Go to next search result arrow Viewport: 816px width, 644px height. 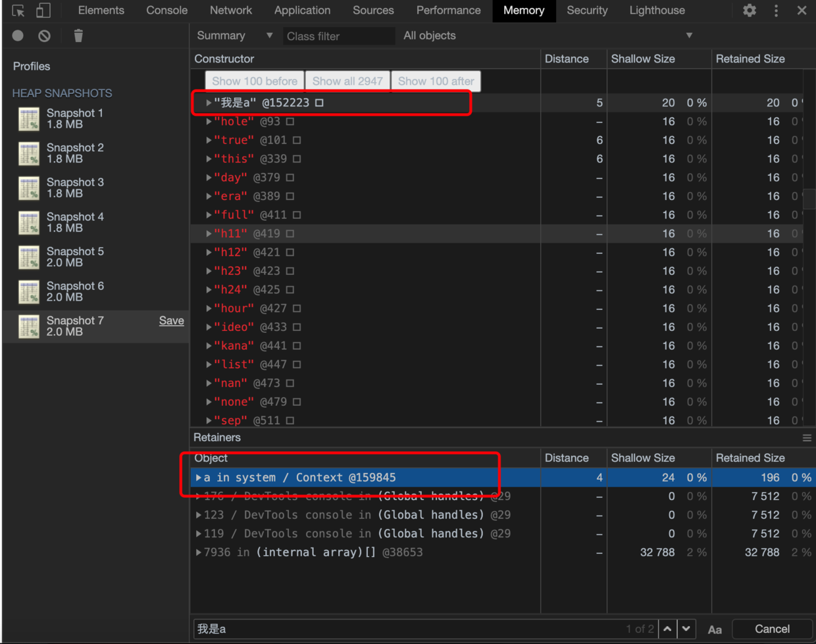tap(686, 629)
